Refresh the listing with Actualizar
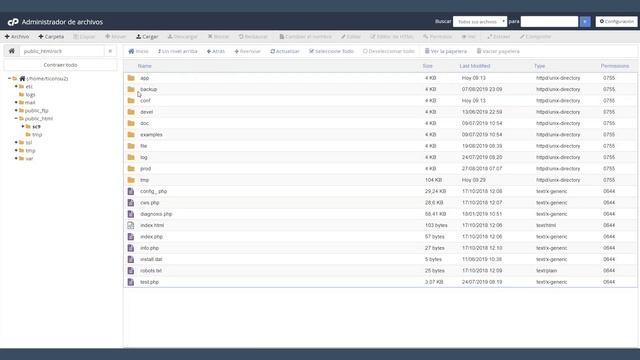640x360 pixels. [x=285, y=51]
